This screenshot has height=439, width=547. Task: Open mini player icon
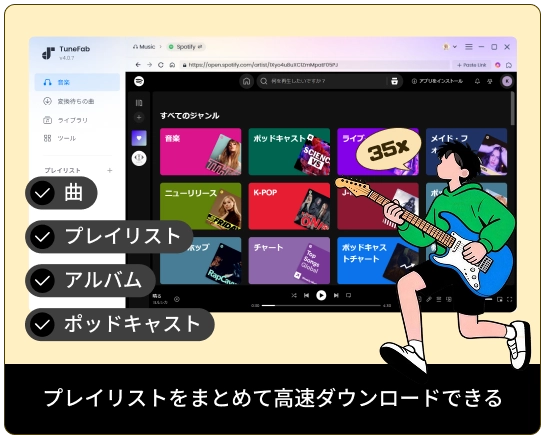(x=500, y=299)
